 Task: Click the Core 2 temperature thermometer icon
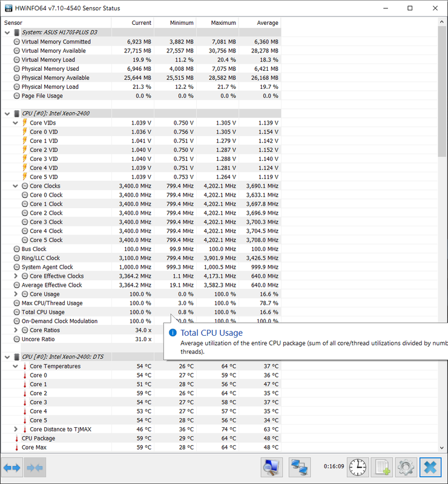coord(25,393)
